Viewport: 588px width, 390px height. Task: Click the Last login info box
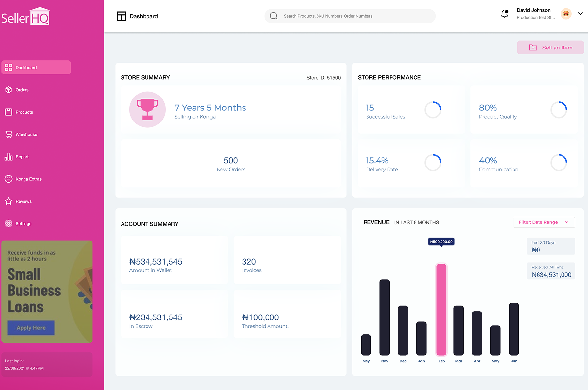(47, 365)
